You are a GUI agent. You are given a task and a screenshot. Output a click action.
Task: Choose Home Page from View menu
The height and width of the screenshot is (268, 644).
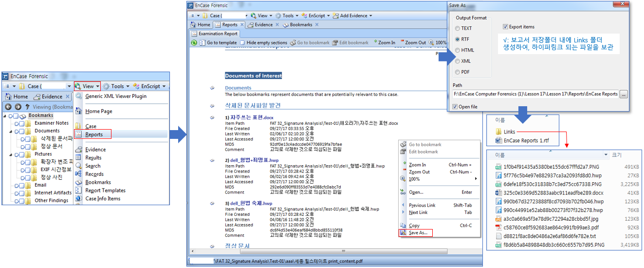tap(99, 111)
